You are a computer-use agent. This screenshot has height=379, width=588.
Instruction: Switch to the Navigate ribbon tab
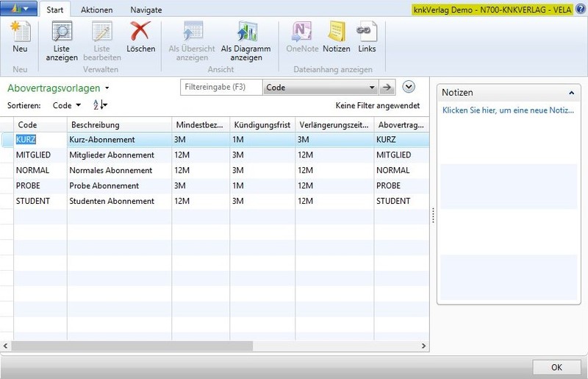(146, 10)
